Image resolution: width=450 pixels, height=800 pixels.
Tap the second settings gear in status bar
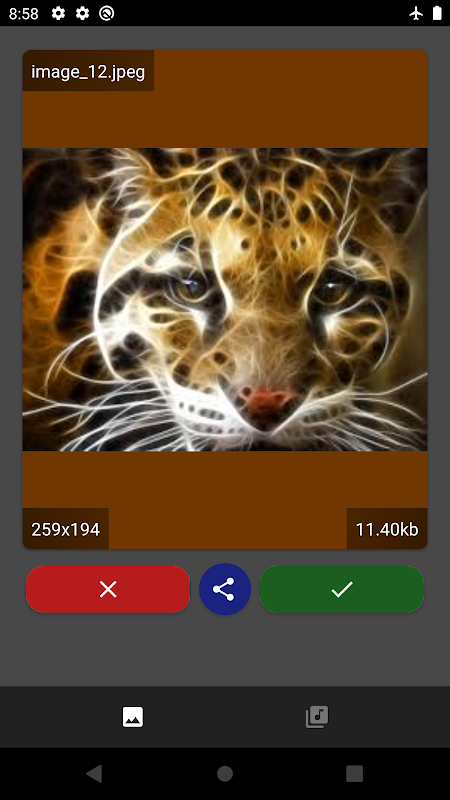(x=82, y=13)
